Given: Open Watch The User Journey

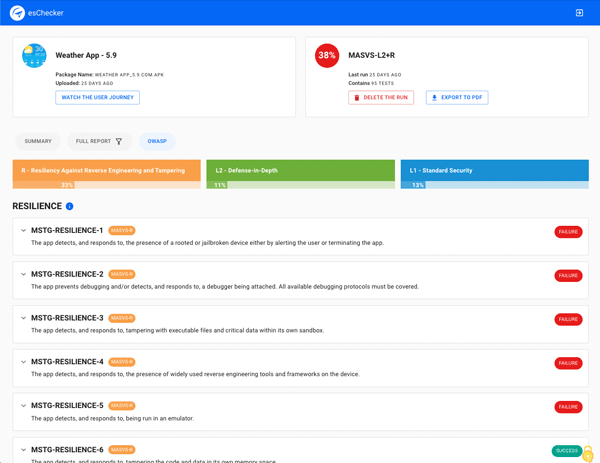Looking at the screenshot, I should [98, 98].
